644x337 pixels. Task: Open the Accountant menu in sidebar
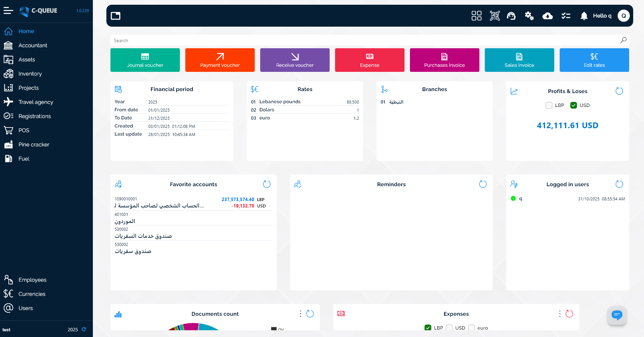[33, 45]
